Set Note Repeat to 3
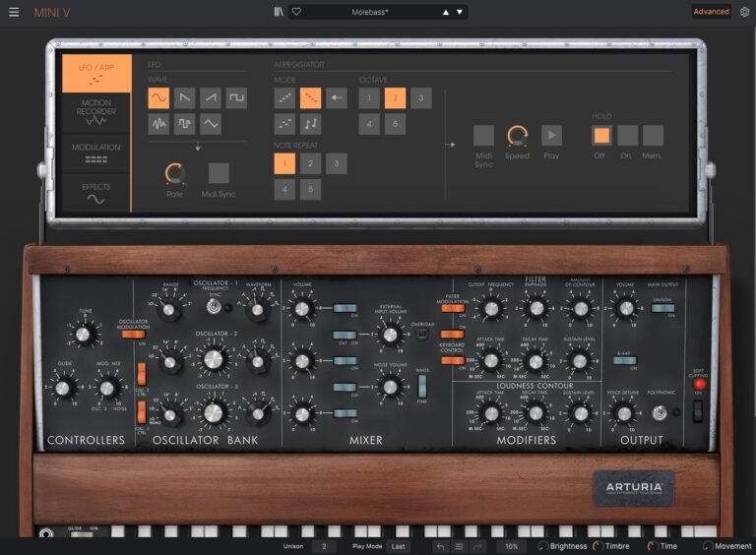 tap(337, 163)
